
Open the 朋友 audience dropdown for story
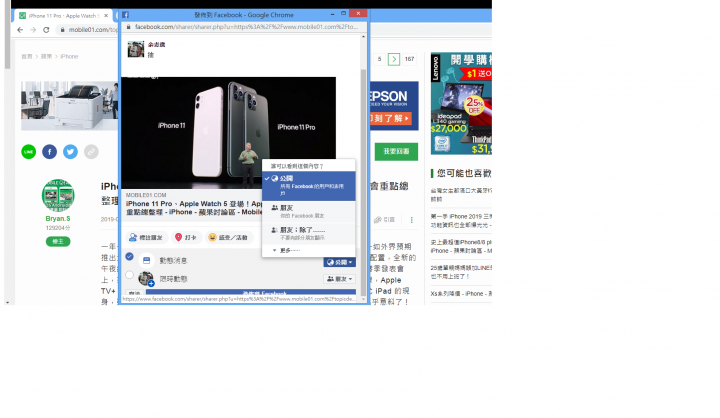click(x=339, y=279)
